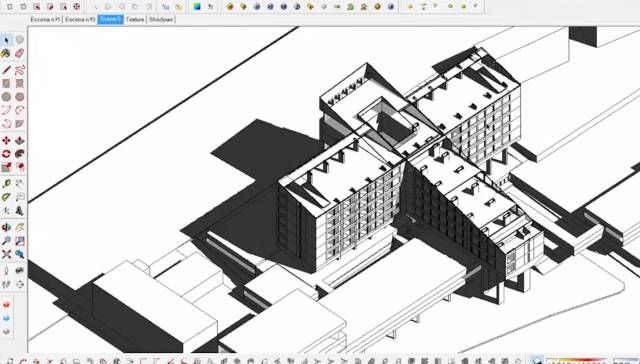
Task: Click the blue icon near left toolbar bottom
Action: [6, 318]
